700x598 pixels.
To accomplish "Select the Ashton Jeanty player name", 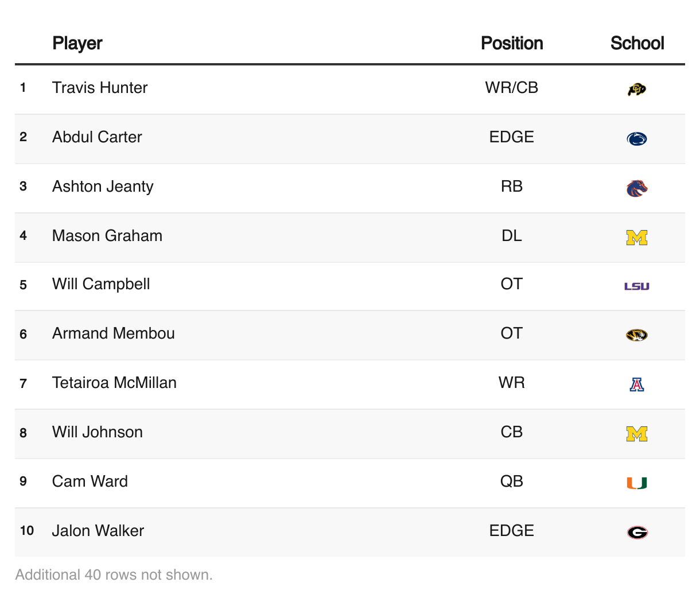I will pyautogui.click(x=103, y=187).
